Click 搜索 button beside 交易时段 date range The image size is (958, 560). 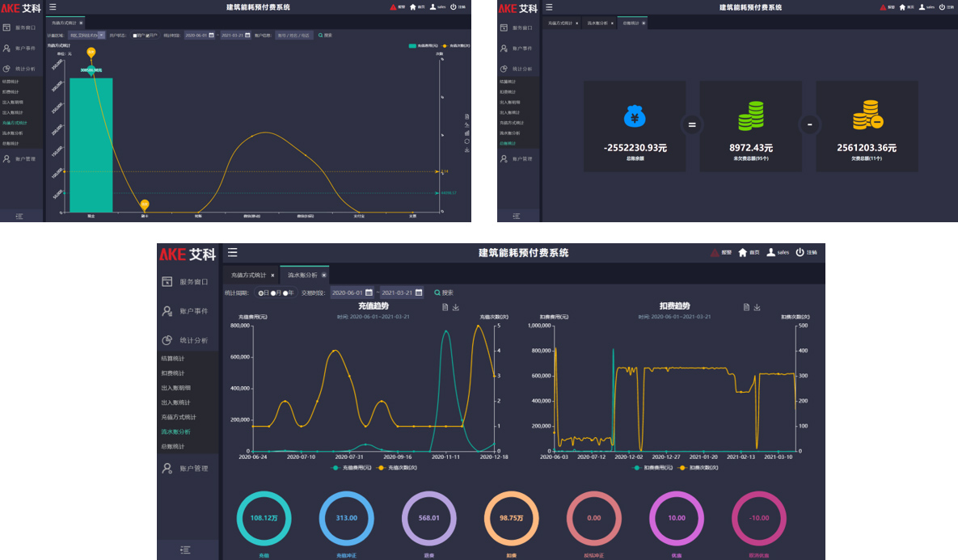pos(444,293)
